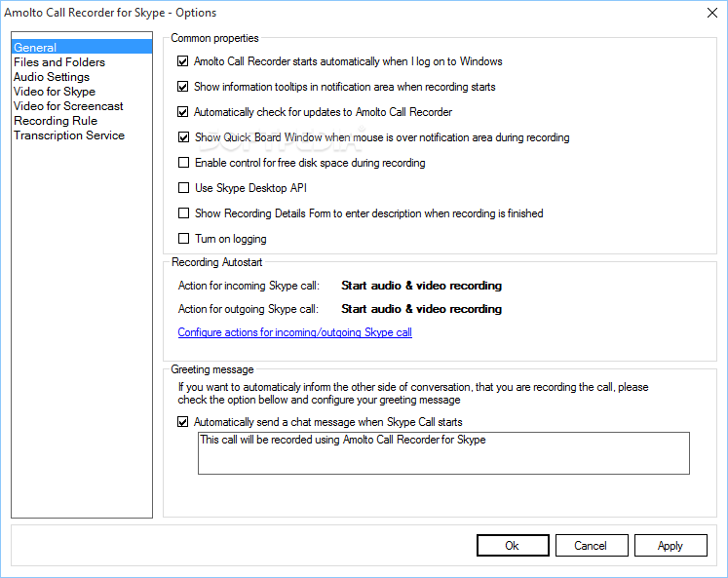Go to Recording Rule settings
This screenshot has height=578, width=728.
tap(56, 121)
